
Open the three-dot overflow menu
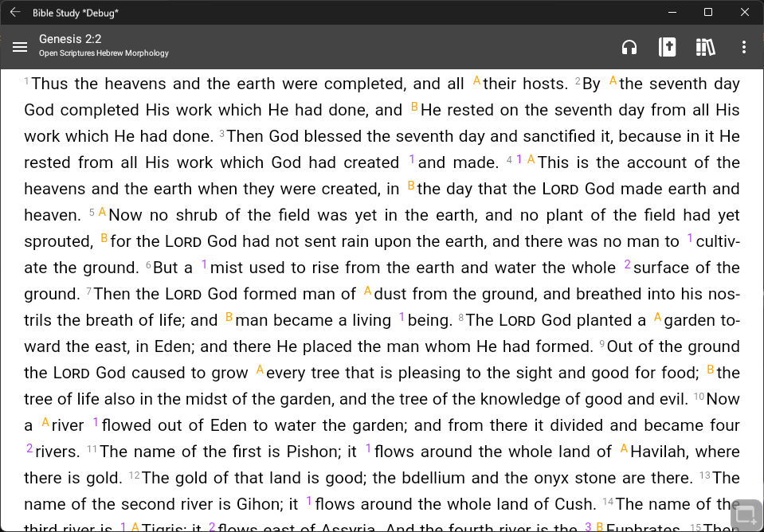(x=743, y=47)
